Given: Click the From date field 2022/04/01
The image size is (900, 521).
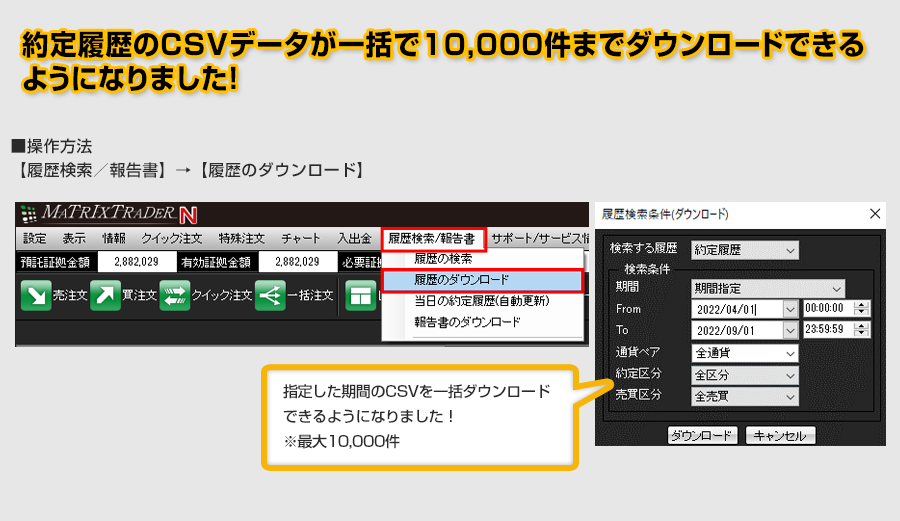Looking at the screenshot, I should coord(737,309).
